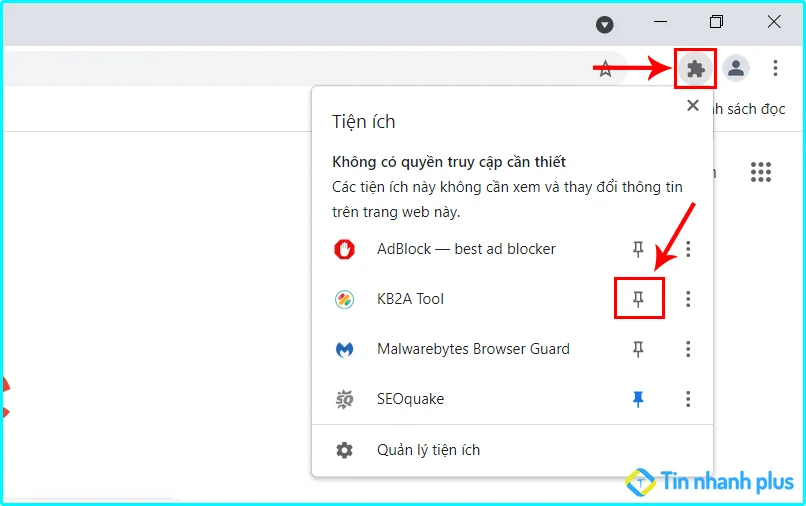Click the Malwarebytes blue M icon
Image resolution: width=806 pixels, height=506 pixels.
[x=344, y=350]
